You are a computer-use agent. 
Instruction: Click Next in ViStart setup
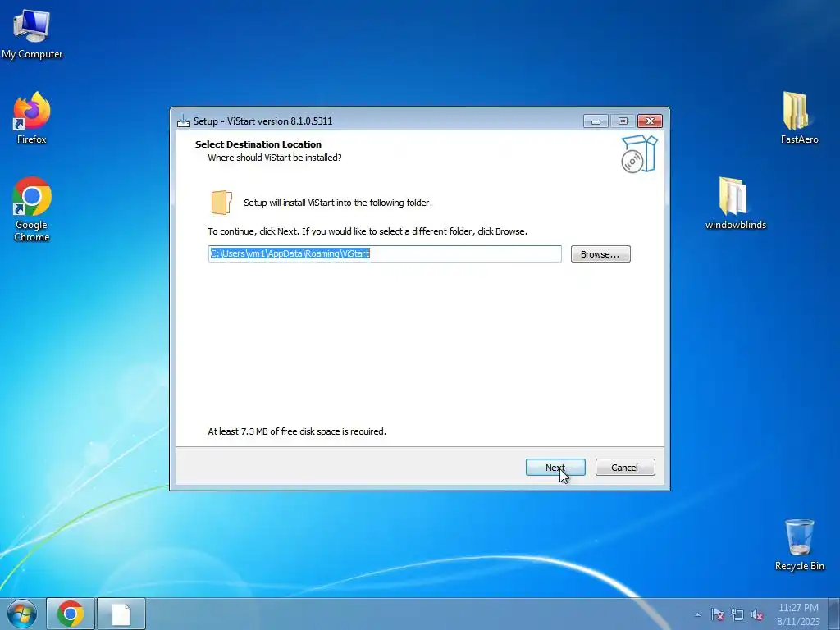tap(555, 467)
